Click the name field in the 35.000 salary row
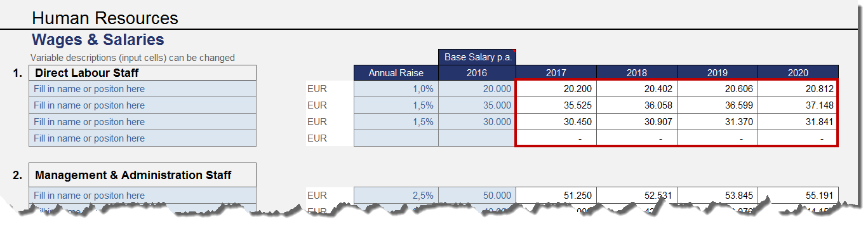 coord(142,105)
